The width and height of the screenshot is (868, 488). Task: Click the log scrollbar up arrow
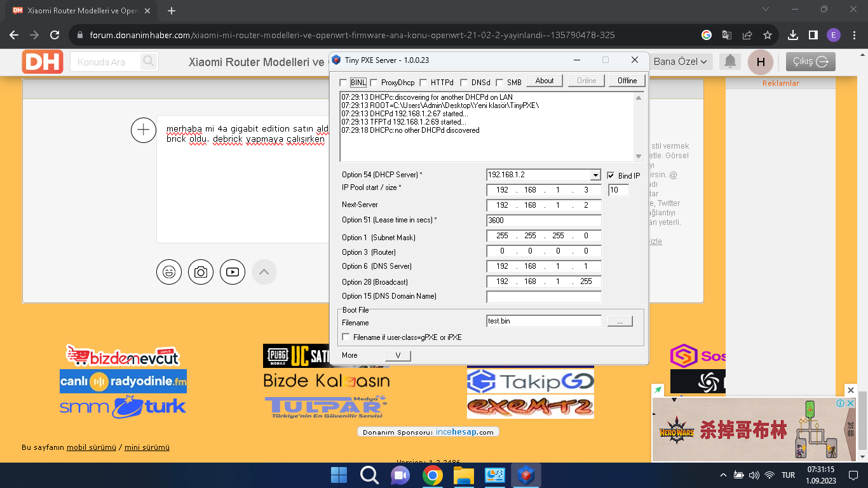tap(639, 97)
